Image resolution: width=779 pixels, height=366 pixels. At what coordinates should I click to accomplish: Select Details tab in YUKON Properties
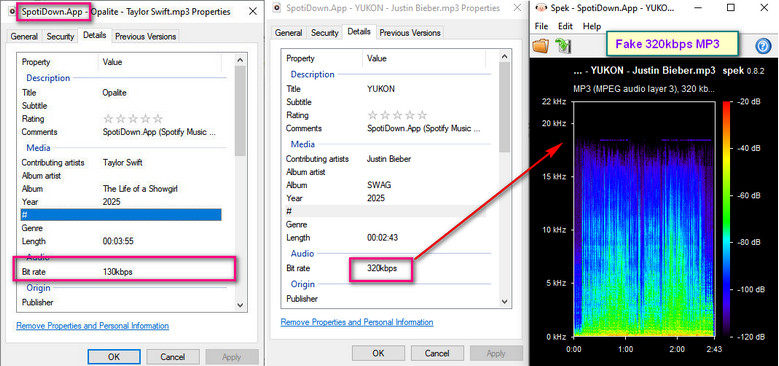(359, 31)
